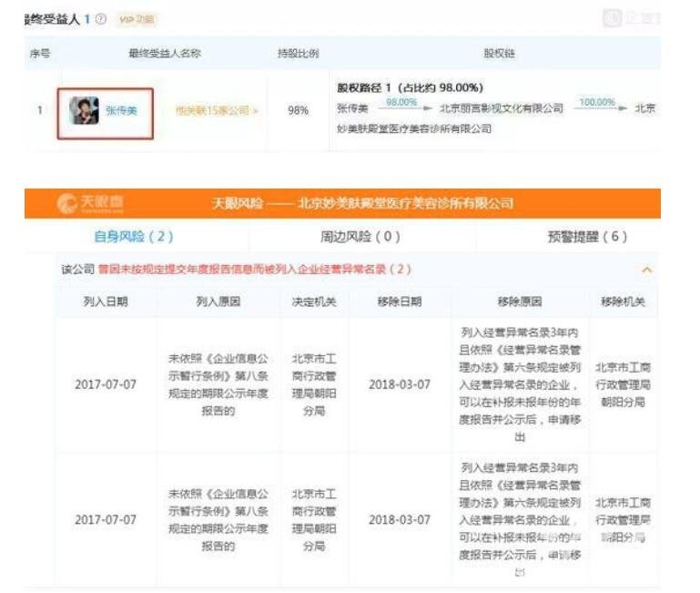The image size is (700, 593).
Task: Click the 决定机关 column header
Action: point(314,302)
